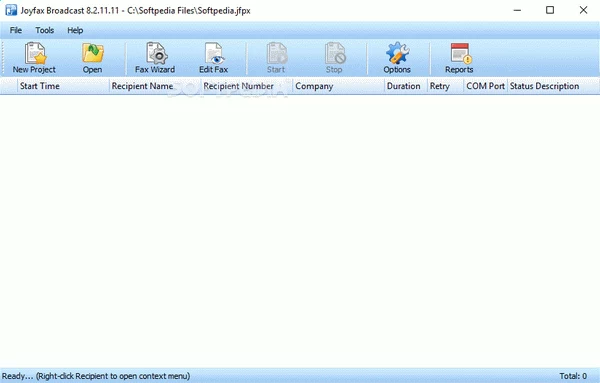Click the COM Port column header
Viewport: 600px width, 383px height.
pos(485,86)
